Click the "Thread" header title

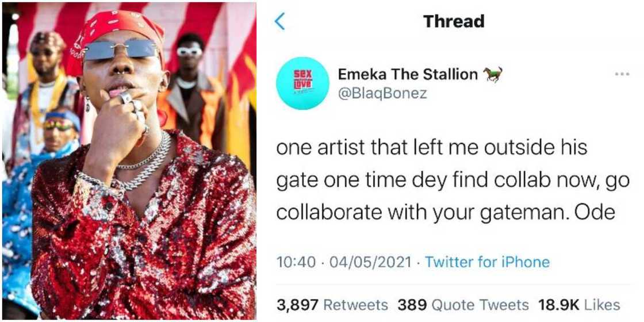(454, 22)
